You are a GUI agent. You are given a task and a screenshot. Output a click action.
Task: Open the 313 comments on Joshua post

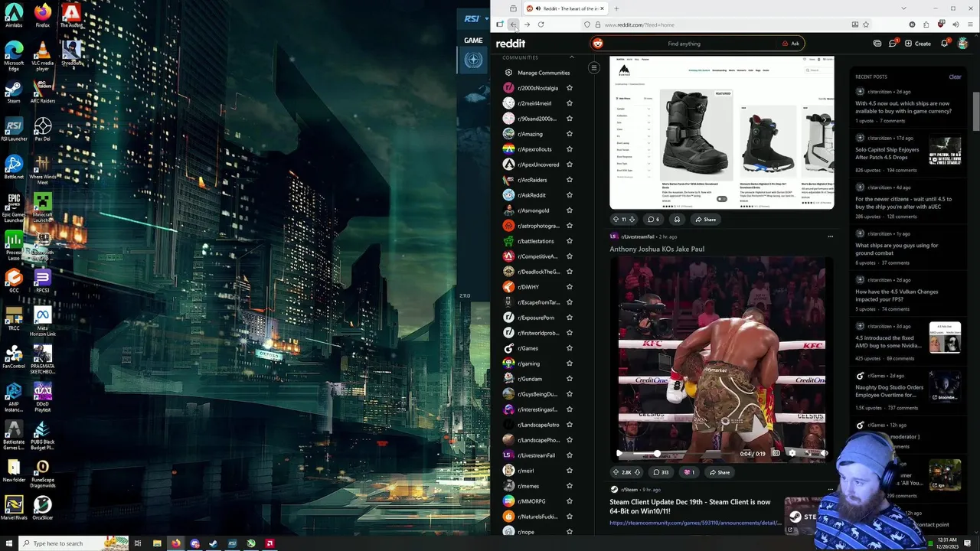coord(661,472)
